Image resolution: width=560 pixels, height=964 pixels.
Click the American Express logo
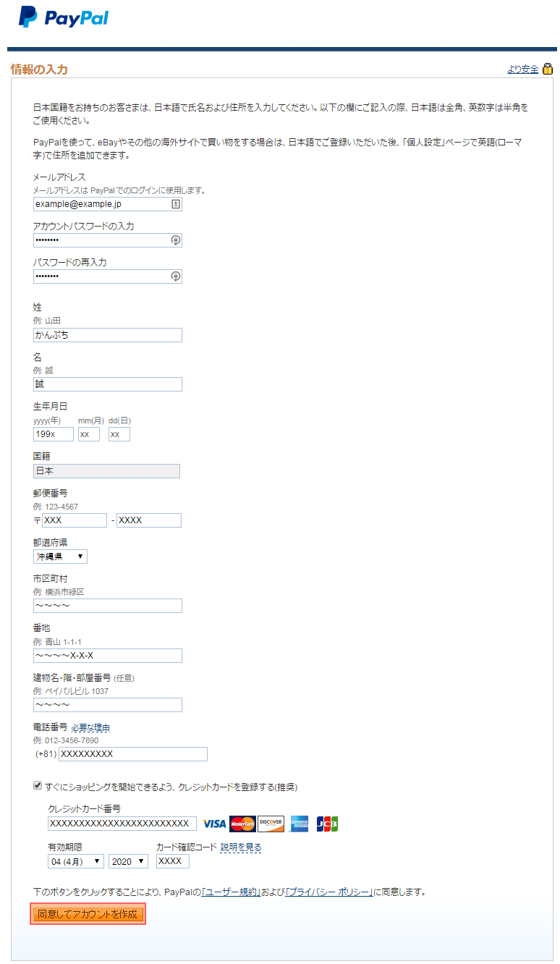coord(300,824)
